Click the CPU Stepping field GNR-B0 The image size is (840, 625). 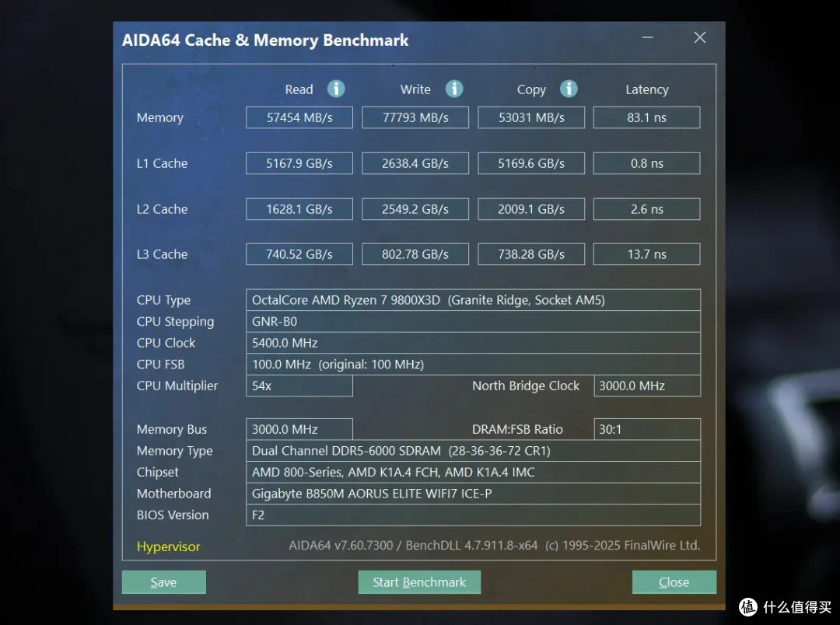(473, 321)
